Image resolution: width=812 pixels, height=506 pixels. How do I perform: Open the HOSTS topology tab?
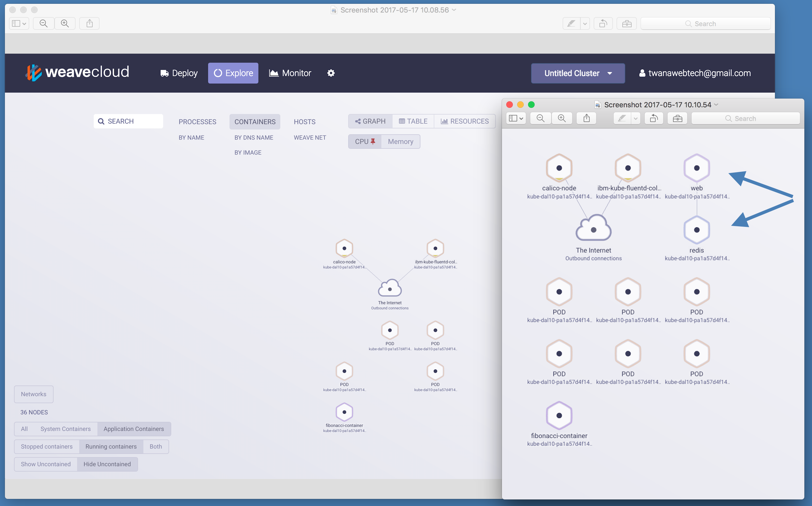point(304,122)
